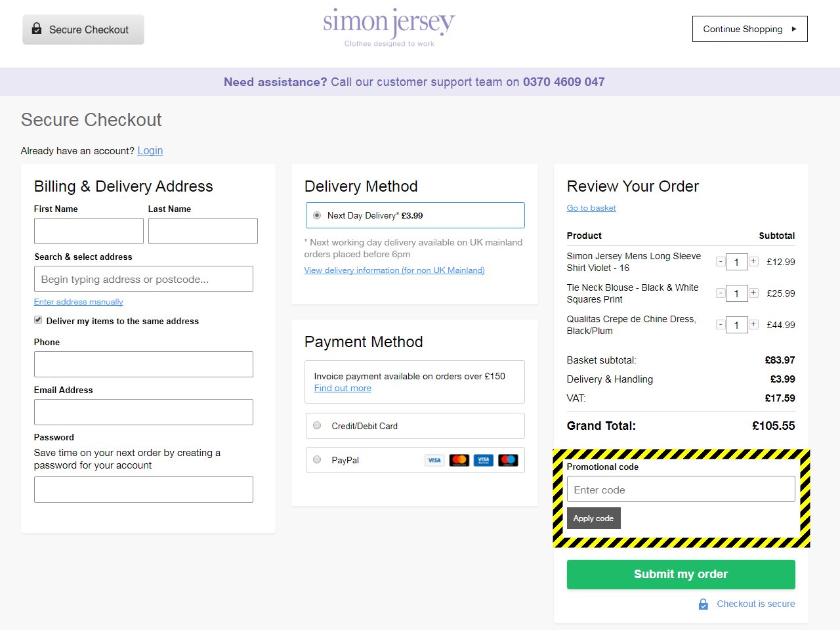840x630 pixels.
Task: Decrease quantity of Tie Neck Blouse
Action: [721, 293]
